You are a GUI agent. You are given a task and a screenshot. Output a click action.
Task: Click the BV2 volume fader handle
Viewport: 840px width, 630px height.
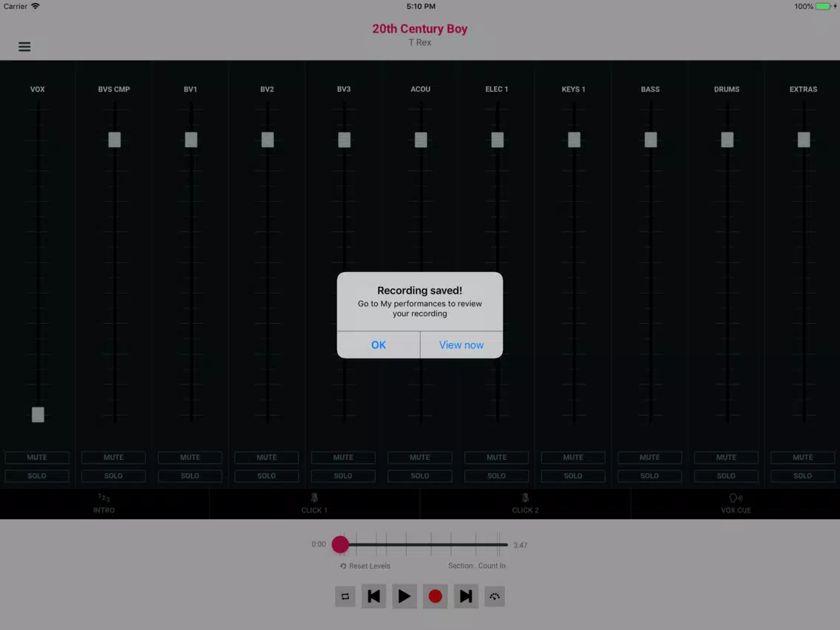click(x=268, y=139)
